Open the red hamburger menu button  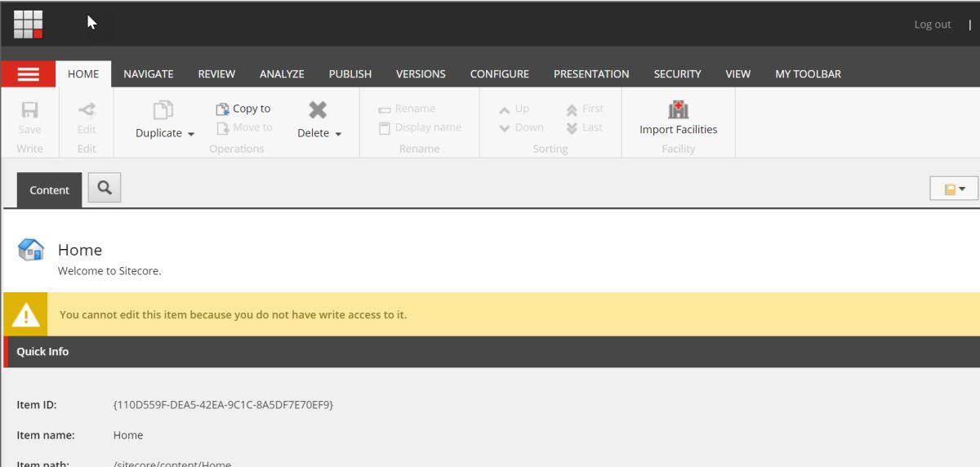pos(28,73)
